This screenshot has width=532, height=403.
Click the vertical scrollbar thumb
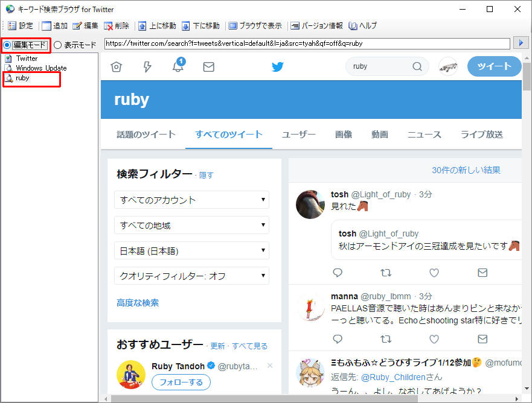coord(527,77)
